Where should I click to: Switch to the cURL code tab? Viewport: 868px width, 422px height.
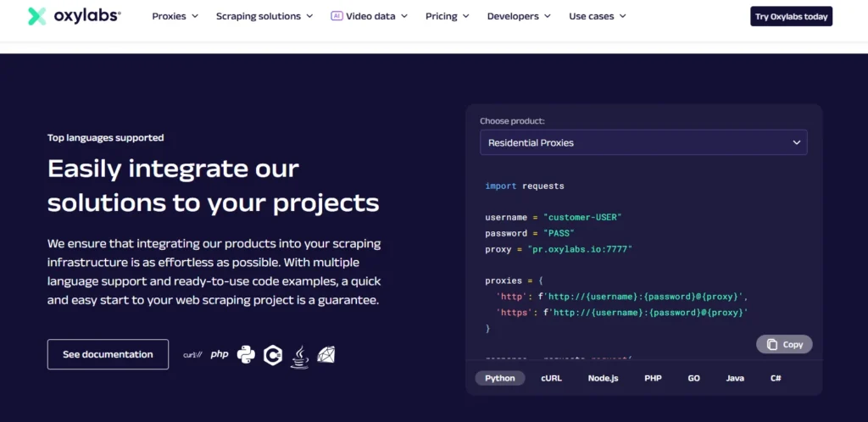[551, 378]
